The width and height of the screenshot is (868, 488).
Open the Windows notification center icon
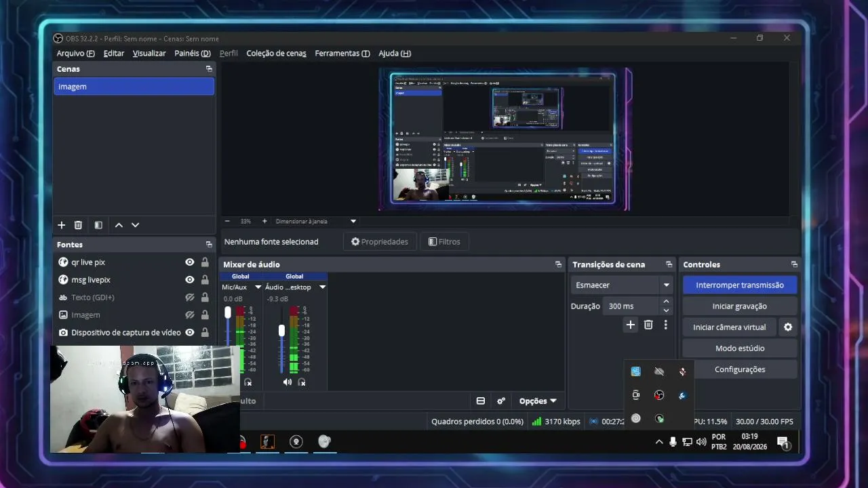click(x=783, y=443)
